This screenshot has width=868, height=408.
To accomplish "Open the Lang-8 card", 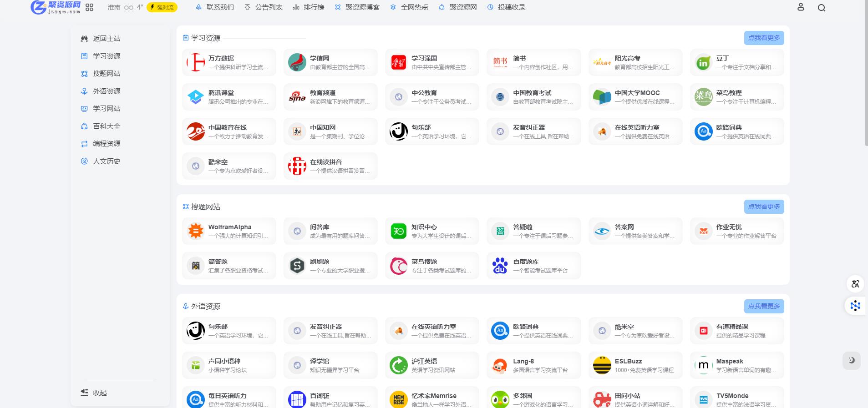I will (533, 365).
